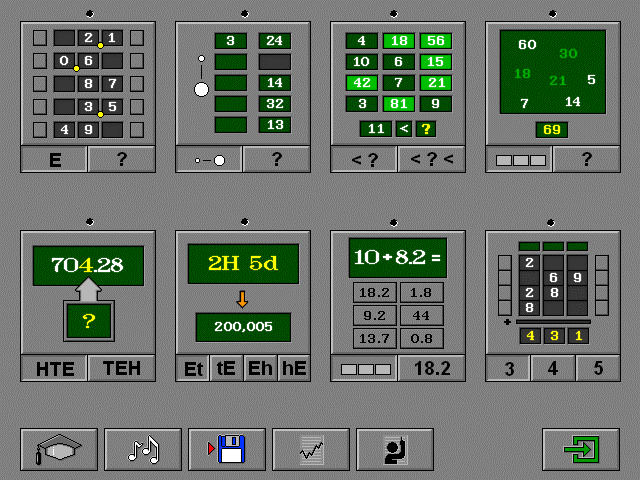Click the 9.2 answer tile
640x480 pixels.
click(374, 315)
